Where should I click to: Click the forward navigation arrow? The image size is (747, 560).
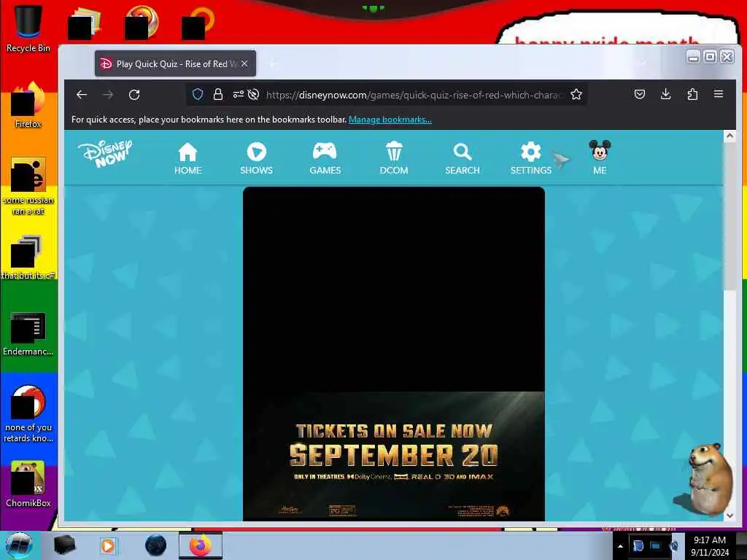108,95
